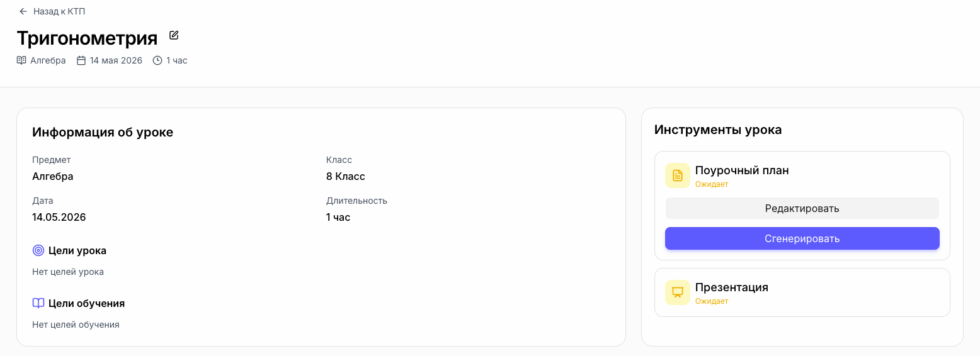Click the back arrow icon
980x356 pixels.
(23, 11)
